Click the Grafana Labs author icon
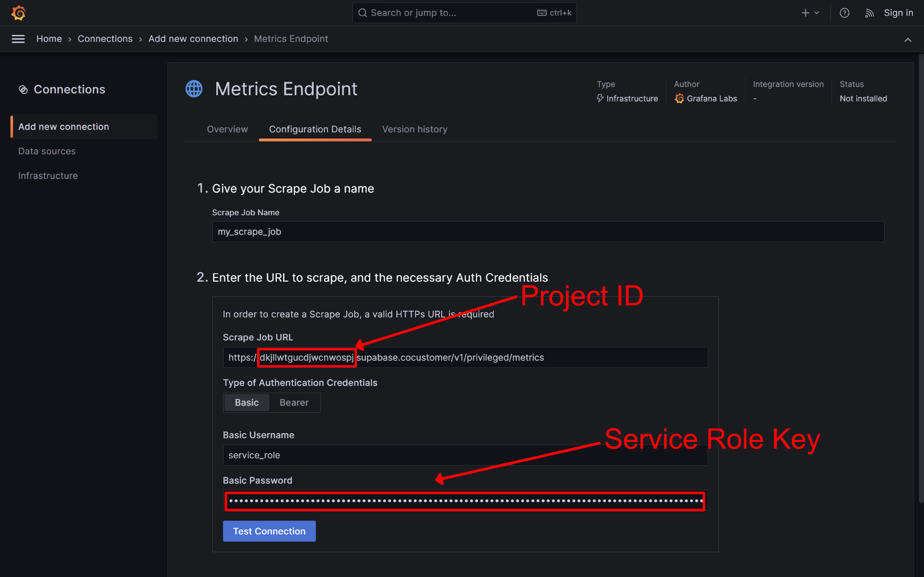Image resolution: width=924 pixels, height=577 pixels. [x=679, y=98]
